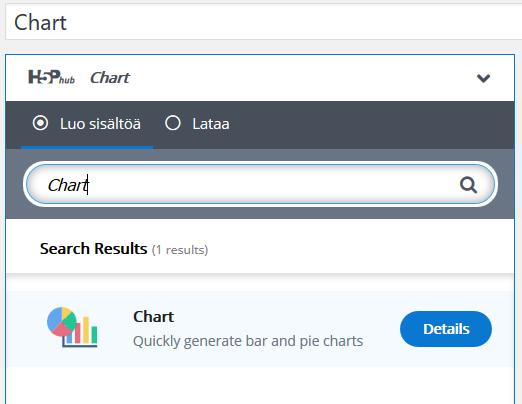Click the typed Chart text in the search box
The width and height of the screenshot is (522, 404).
68,185
